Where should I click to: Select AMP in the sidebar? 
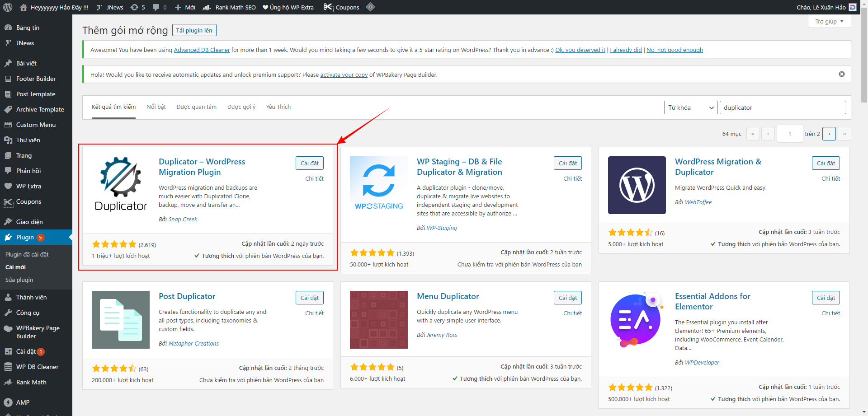(22, 402)
